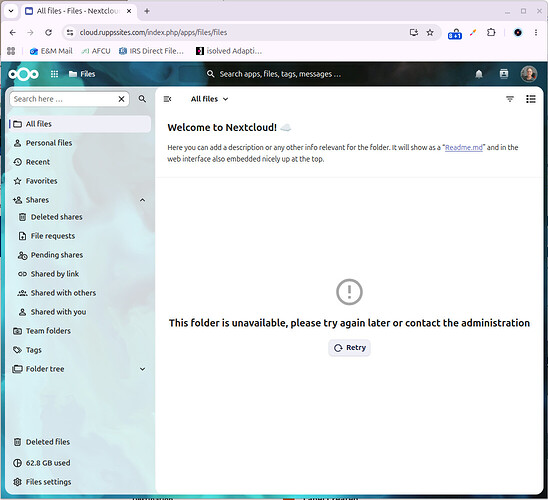
Task: Open the AFCU bookmark
Action: point(96,51)
